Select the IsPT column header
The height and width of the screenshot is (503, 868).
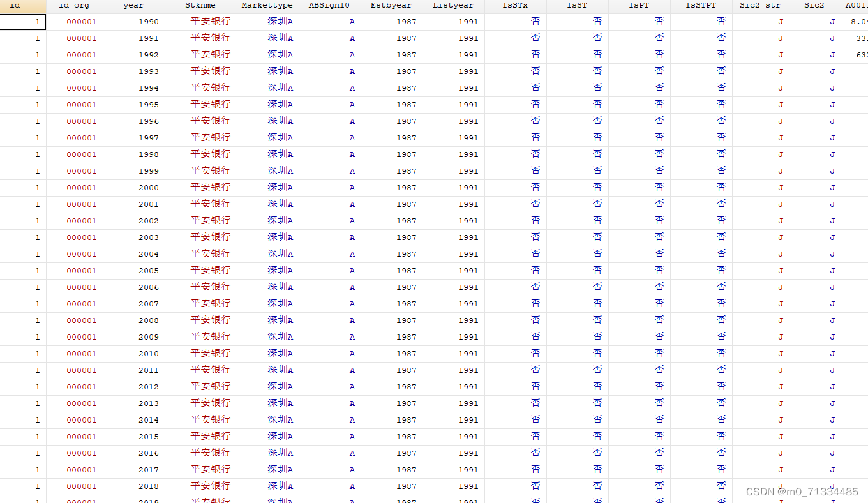[639, 5]
